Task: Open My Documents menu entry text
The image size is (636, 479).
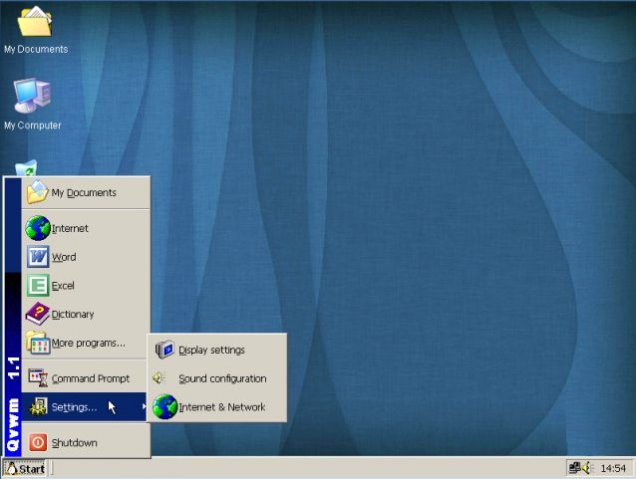Action: (x=84, y=193)
